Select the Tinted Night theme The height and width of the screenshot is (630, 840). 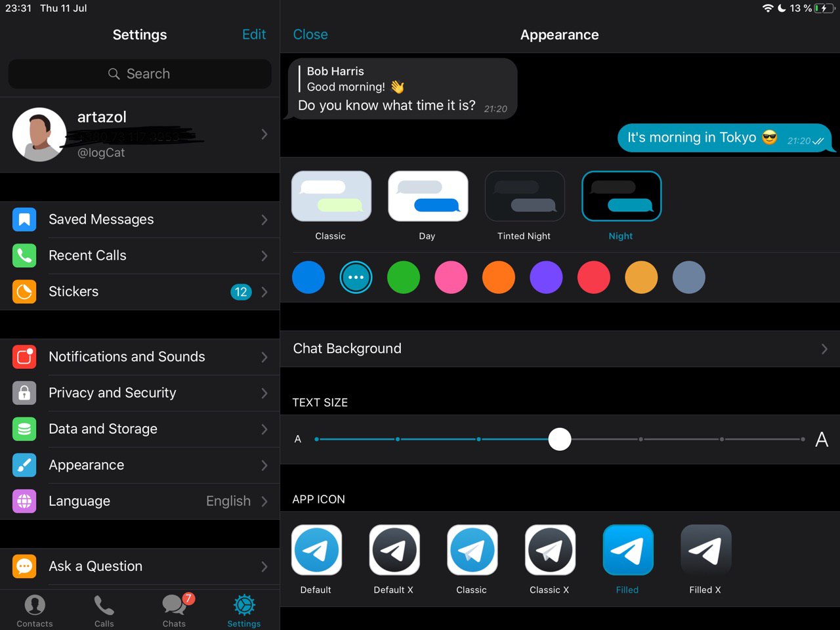pyautogui.click(x=525, y=196)
